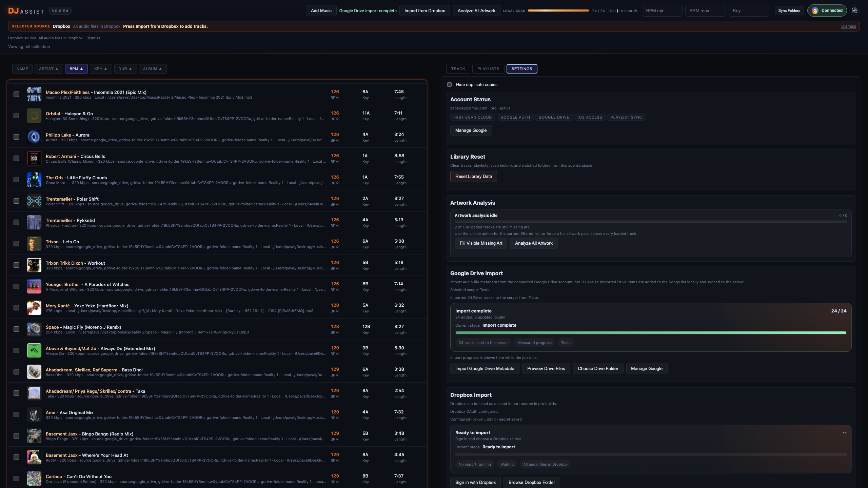Image resolution: width=868 pixels, height=488 pixels.
Task: Click Choose Drive Folder
Action: (598, 369)
